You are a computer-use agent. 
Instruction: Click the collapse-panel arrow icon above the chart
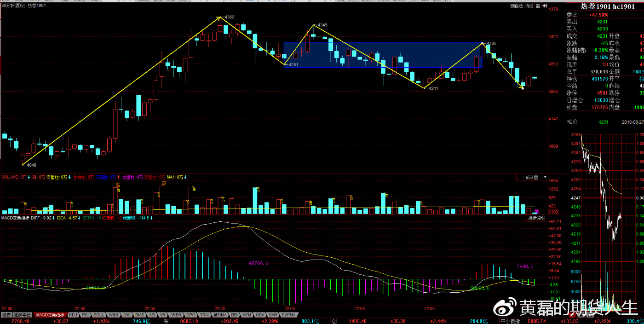click(544, 6)
